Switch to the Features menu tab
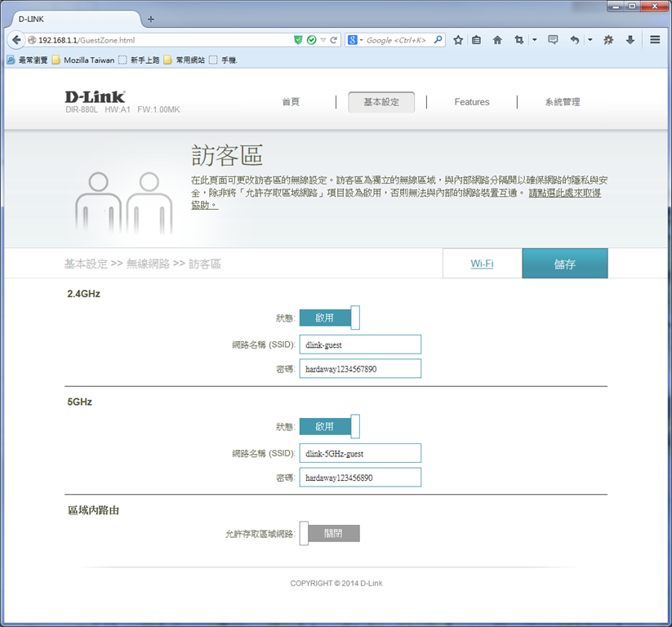 point(472,102)
